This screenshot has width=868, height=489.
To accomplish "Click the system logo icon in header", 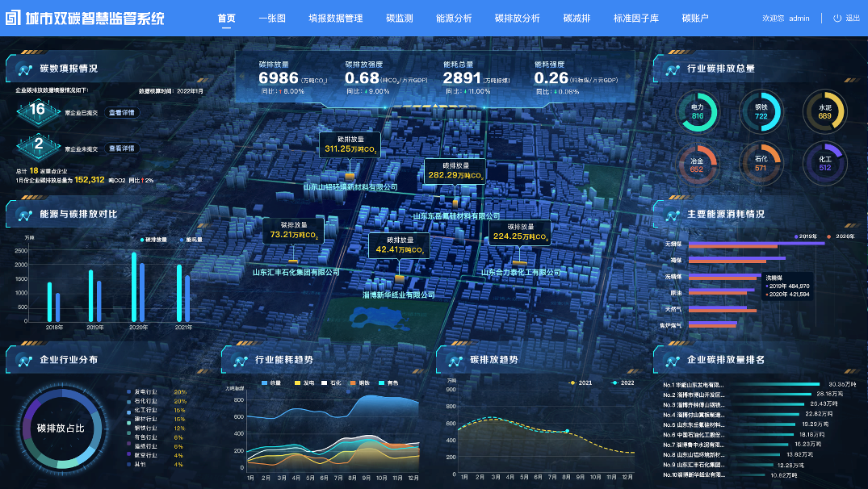I will [x=14, y=18].
